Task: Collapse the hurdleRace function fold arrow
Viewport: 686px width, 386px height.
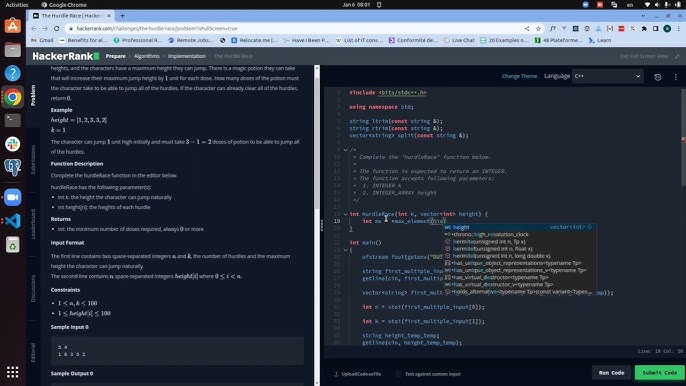Action: pos(346,214)
